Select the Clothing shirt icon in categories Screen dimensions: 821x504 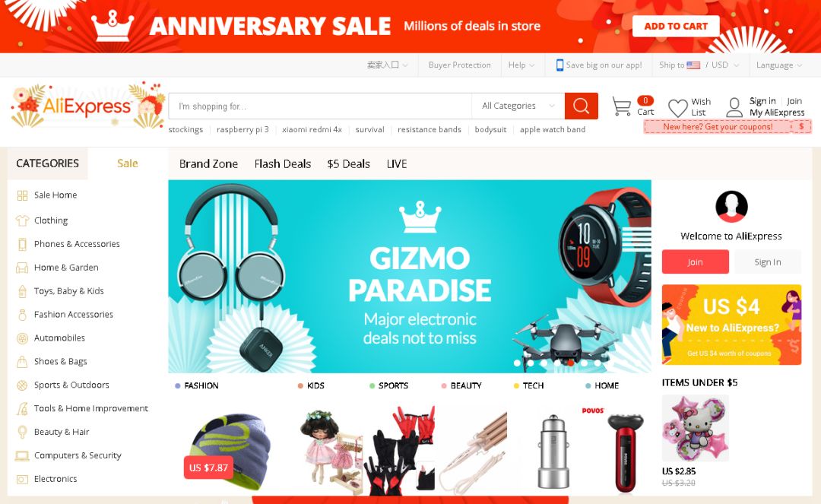coord(22,220)
